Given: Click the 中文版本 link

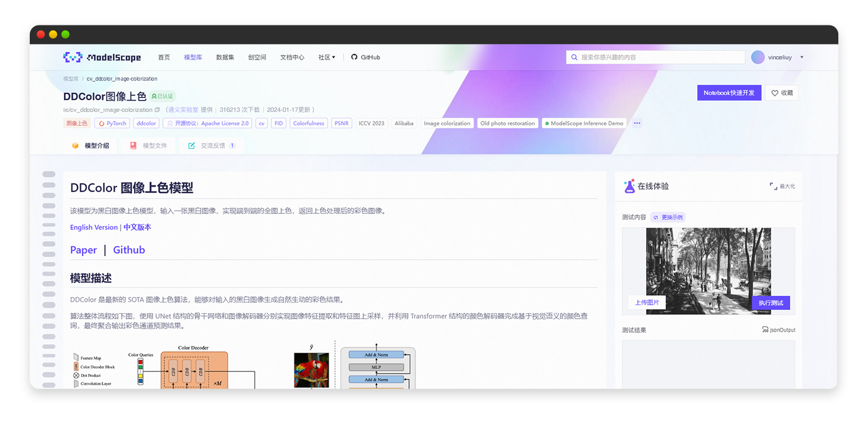Looking at the screenshot, I should pos(137,228).
